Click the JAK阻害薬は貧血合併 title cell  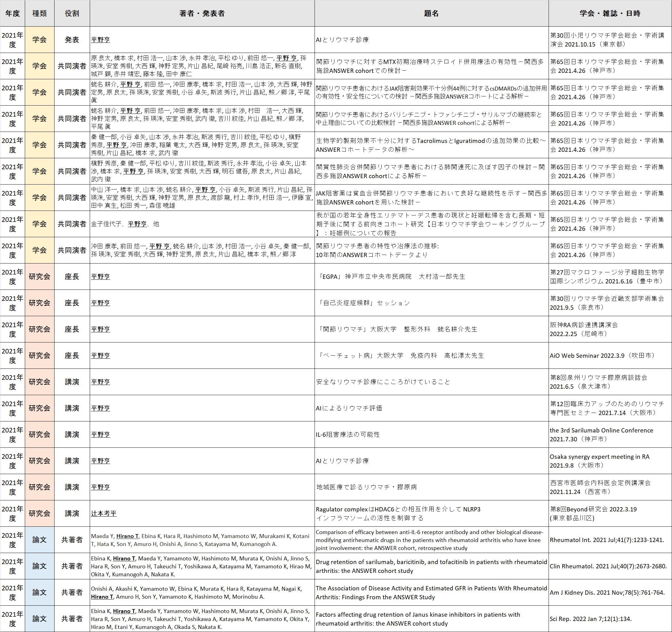click(x=431, y=198)
